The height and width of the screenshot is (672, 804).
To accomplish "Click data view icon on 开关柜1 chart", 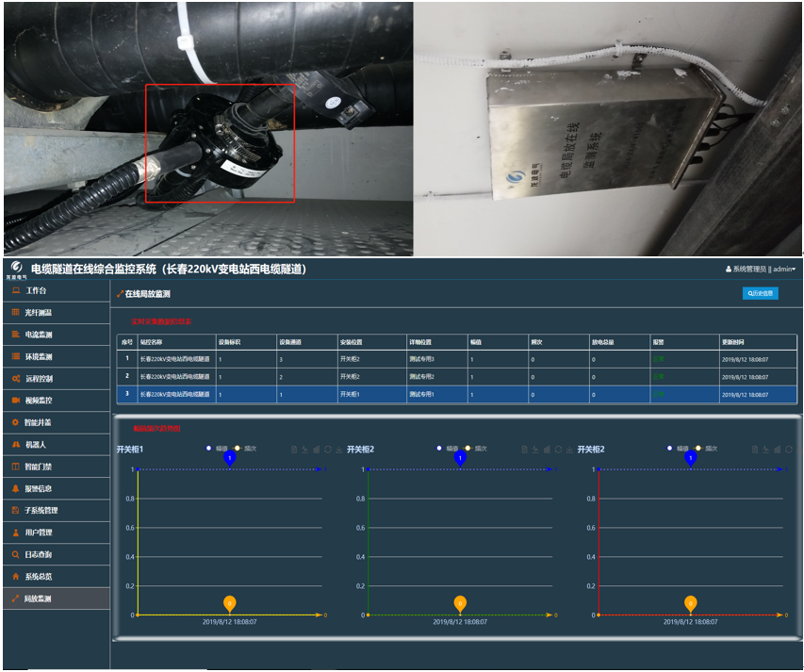I will (x=293, y=450).
